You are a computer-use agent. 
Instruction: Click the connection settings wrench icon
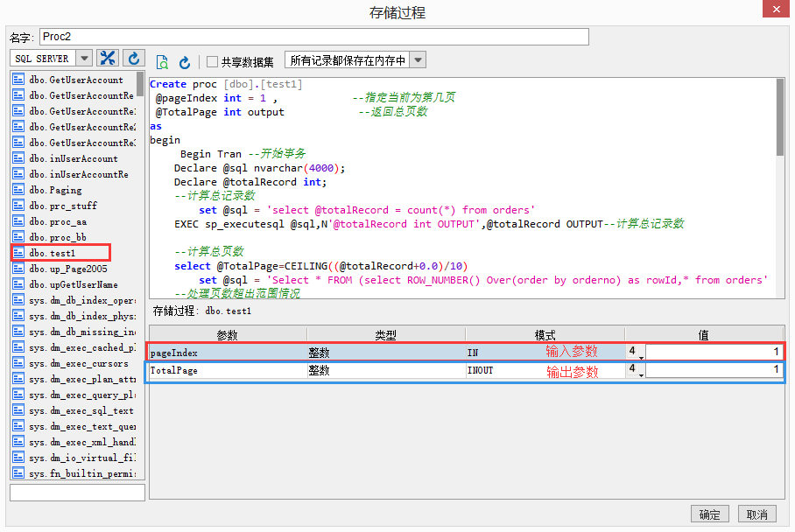tap(108, 59)
